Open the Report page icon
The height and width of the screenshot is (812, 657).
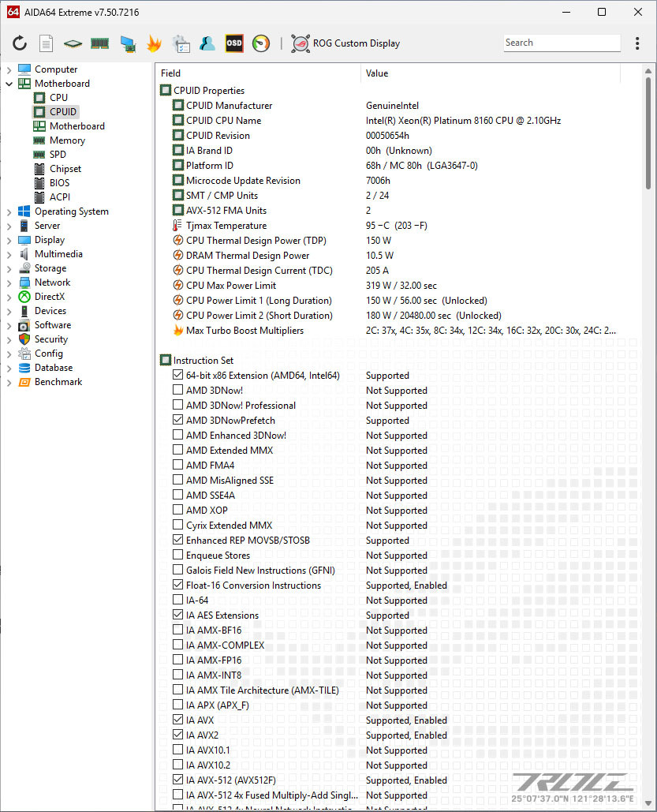point(46,43)
